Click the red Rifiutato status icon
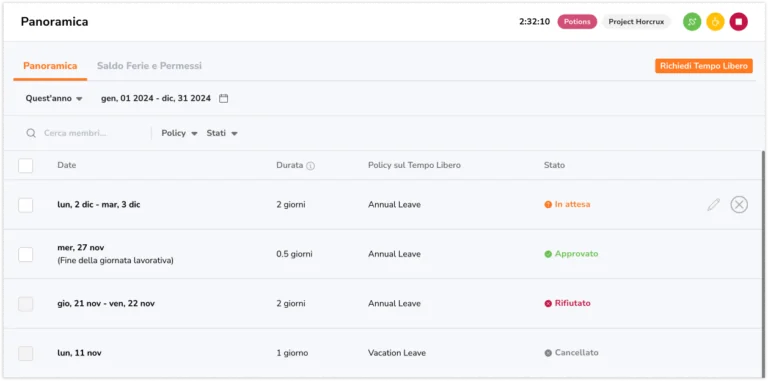 pos(548,304)
